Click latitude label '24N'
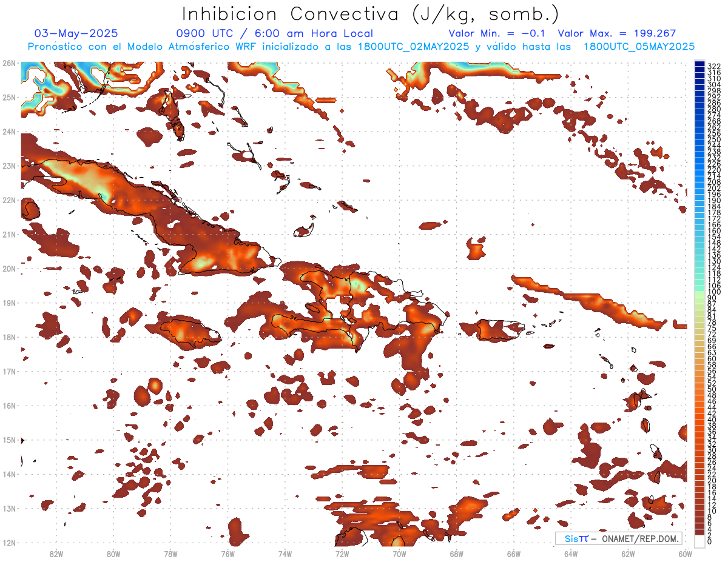 [x=8, y=132]
